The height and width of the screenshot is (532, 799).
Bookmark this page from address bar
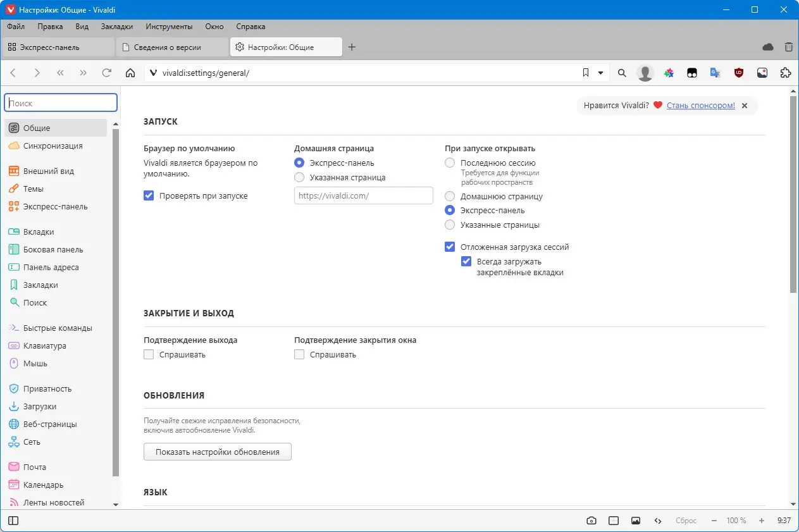[x=586, y=73]
